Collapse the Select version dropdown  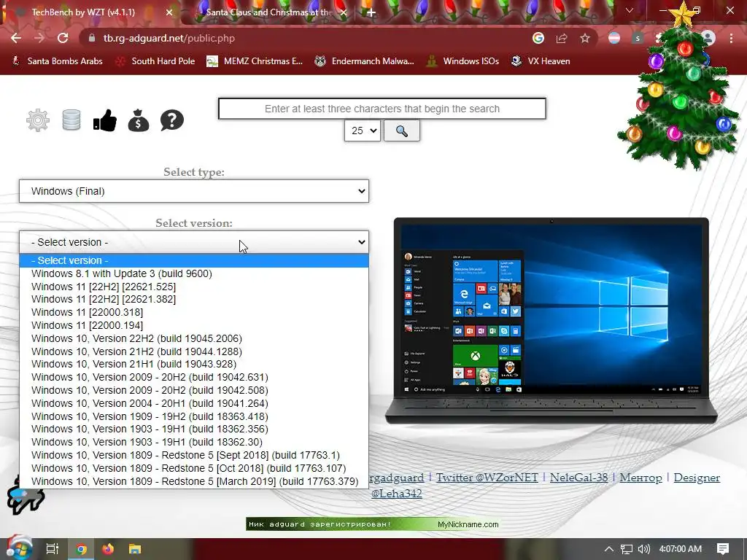(x=194, y=242)
